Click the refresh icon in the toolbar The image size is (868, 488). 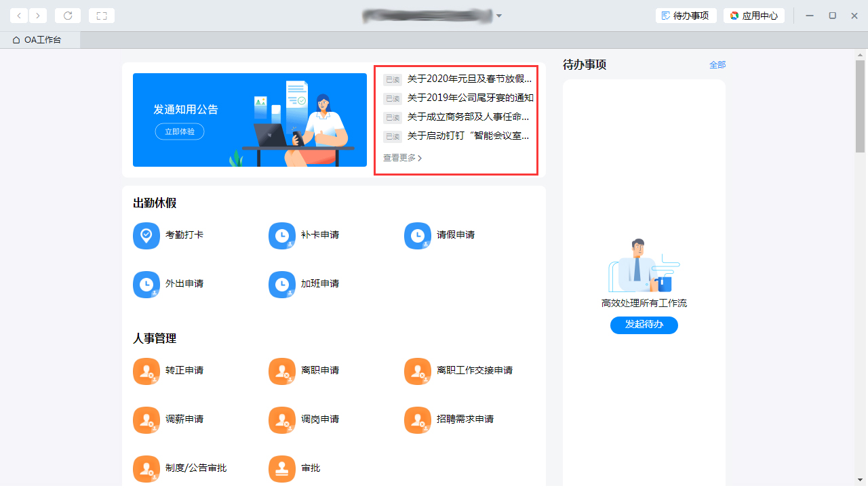(67, 15)
